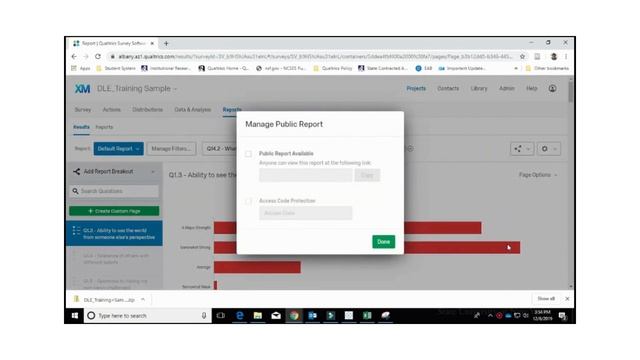
Task: Show hidden system tray icons
Action: [490, 316]
